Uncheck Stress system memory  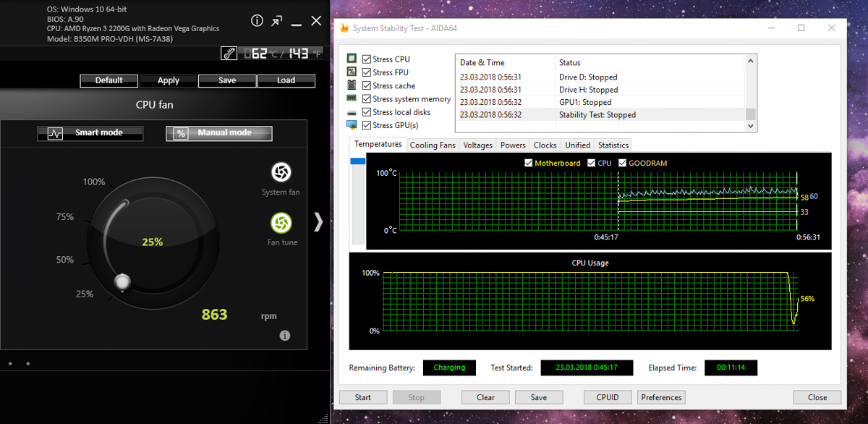367,99
